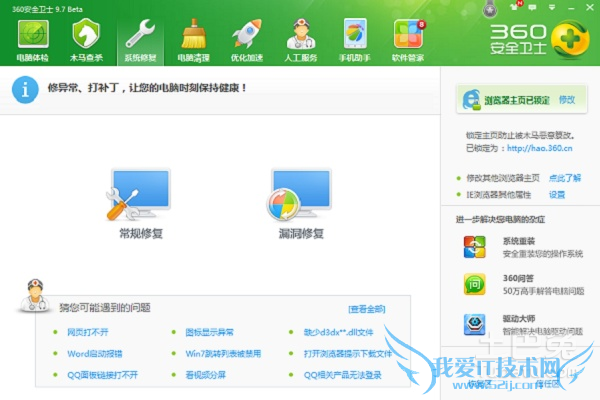Open the 电脑体检 checkup icon
This screenshot has height=400, width=600.
coord(33,41)
